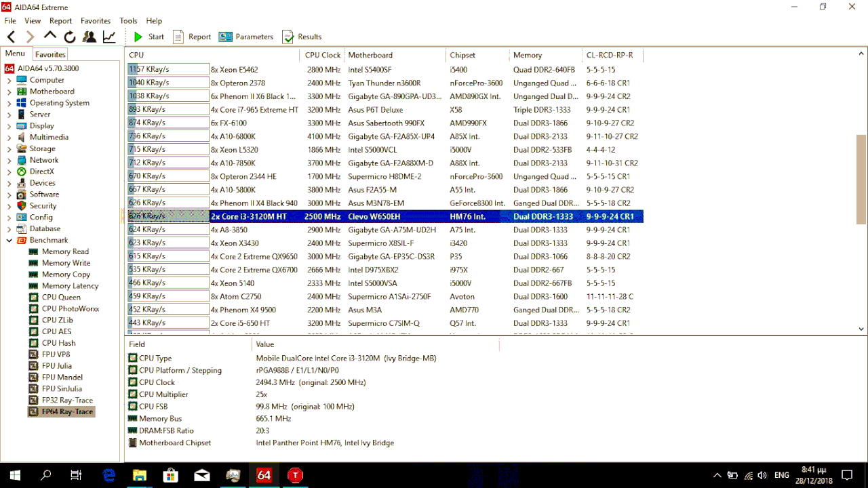Select CPU AES benchmark

[50, 331]
